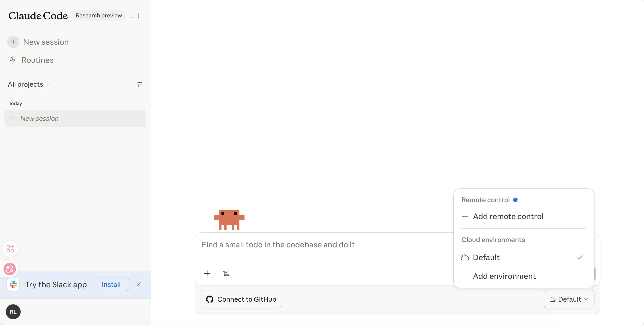The image size is (644, 325).
Task: Open Routines with the lightning icon
Action: click(x=37, y=60)
